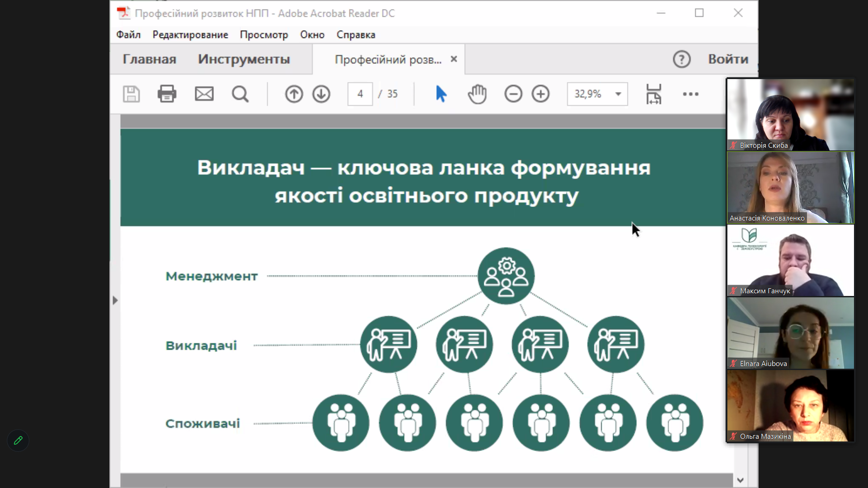Click the Войти sign-in button
The height and width of the screenshot is (488, 868).
click(727, 59)
